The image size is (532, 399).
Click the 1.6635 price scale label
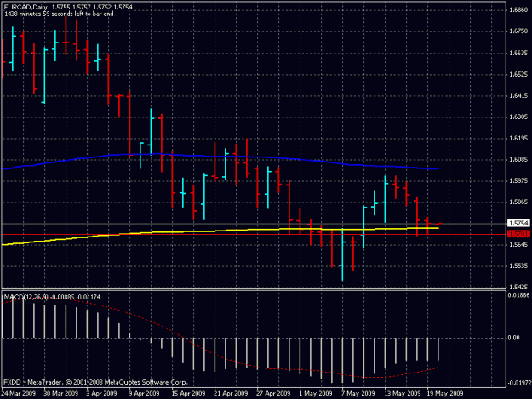[x=518, y=53]
